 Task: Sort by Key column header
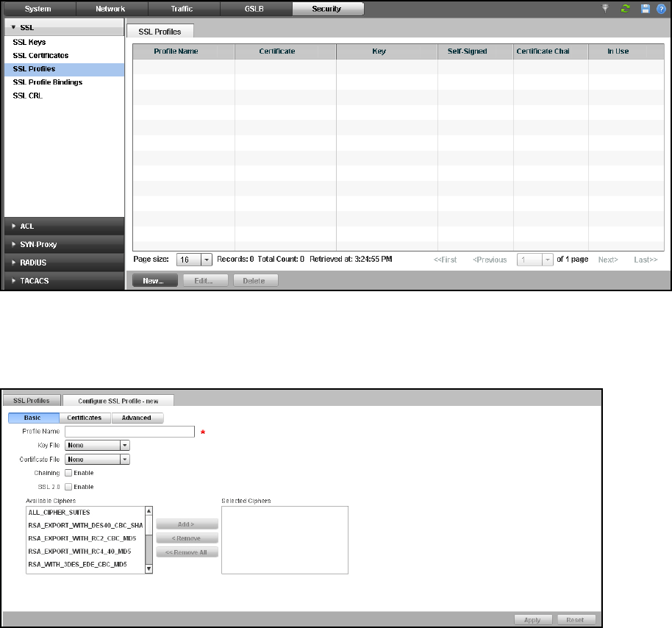387,51
